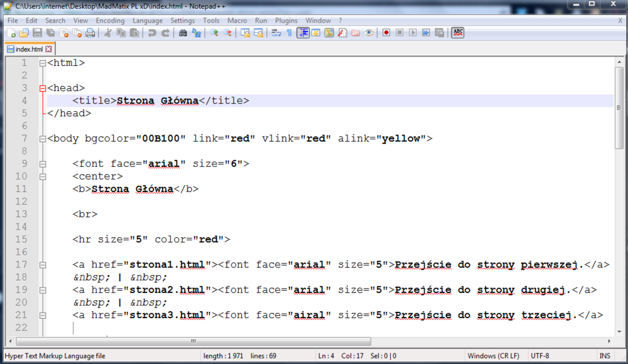Open the Language menu
The height and width of the screenshot is (364, 628).
click(x=148, y=21)
